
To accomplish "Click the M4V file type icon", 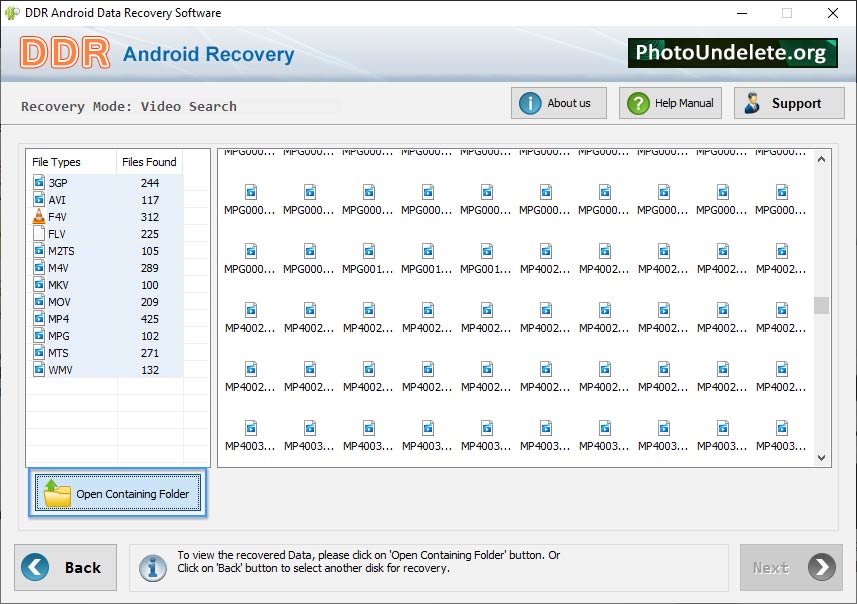I will (39, 267).
